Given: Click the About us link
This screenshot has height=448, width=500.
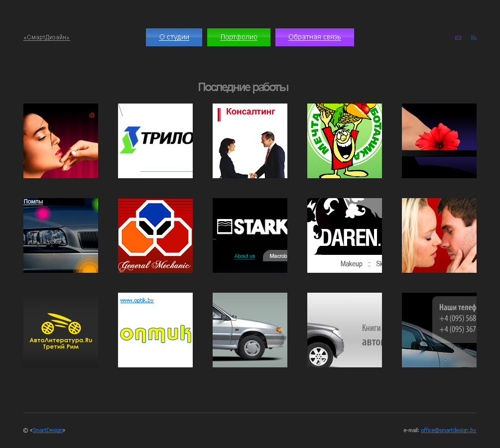Looking at the screenshot, I should tap(245, 256).
